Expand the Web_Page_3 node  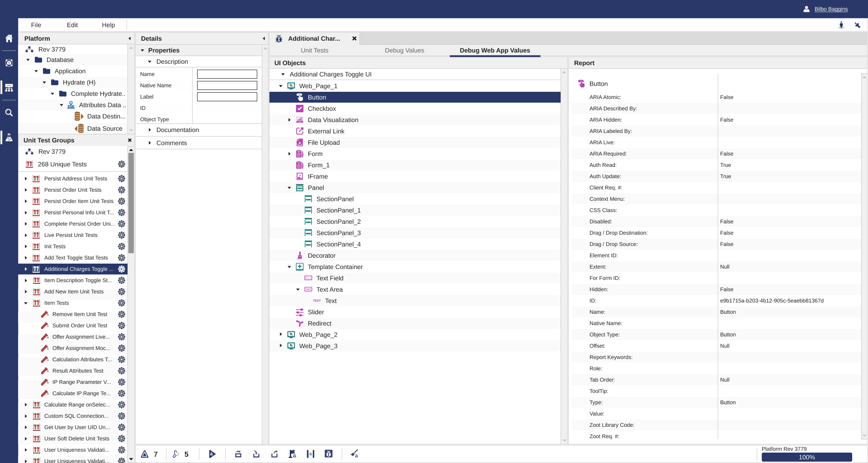(281, 346)
